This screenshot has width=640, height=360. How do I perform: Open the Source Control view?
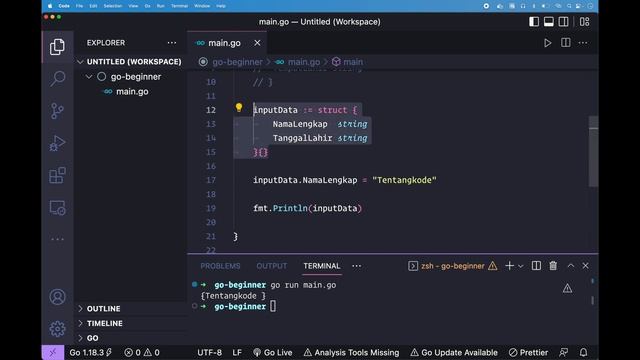click(x=57, y=111)
